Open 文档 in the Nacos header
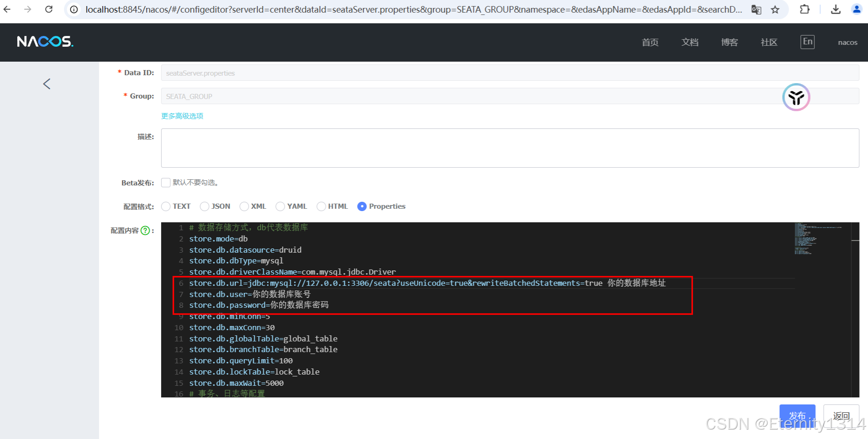868x439 pixels. click(690, 42)
